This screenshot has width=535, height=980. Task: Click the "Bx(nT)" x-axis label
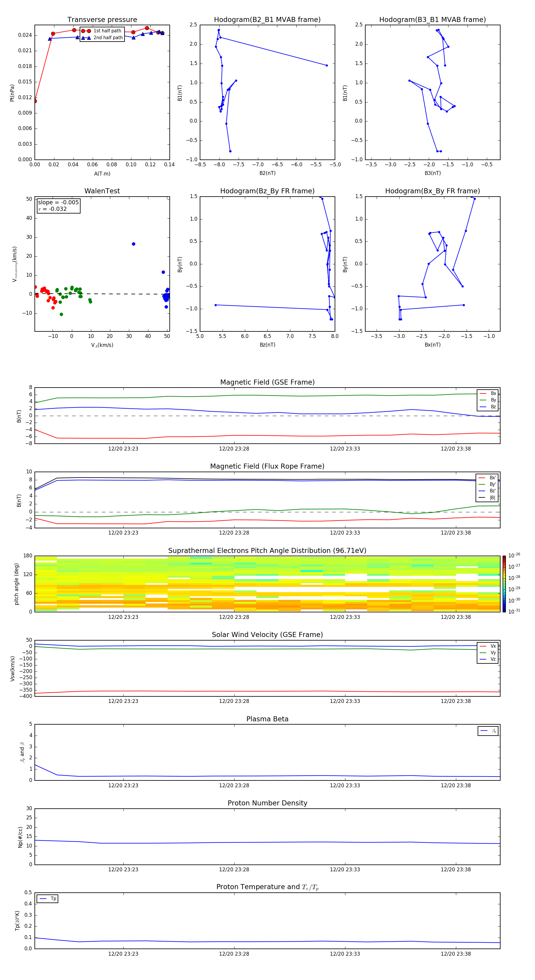[432, 345]
